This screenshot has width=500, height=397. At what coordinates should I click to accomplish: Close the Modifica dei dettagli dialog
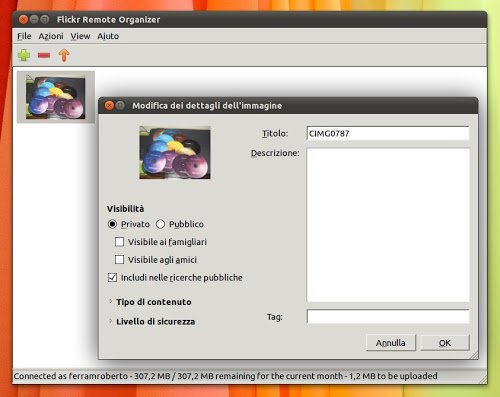109,106
